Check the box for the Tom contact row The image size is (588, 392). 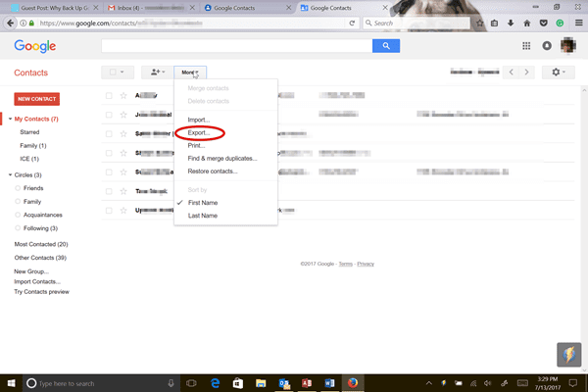coord(109,191)
